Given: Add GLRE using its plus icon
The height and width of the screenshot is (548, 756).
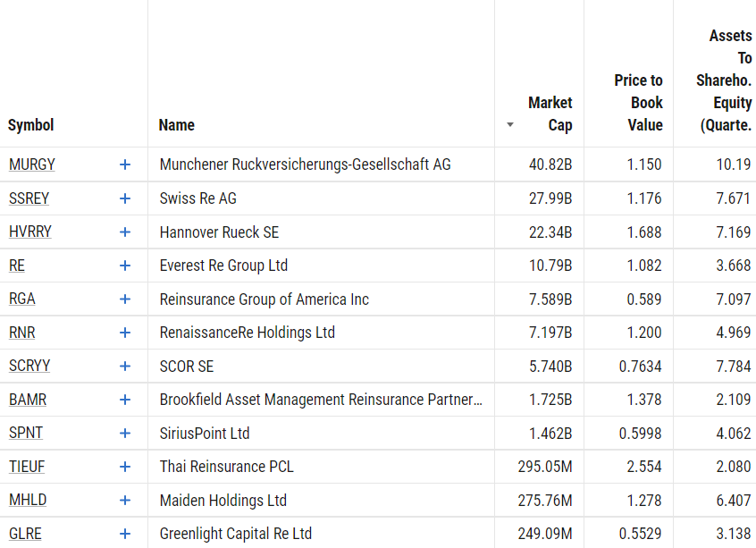Looking at the screenshot, I should click(x=125, y=534).
